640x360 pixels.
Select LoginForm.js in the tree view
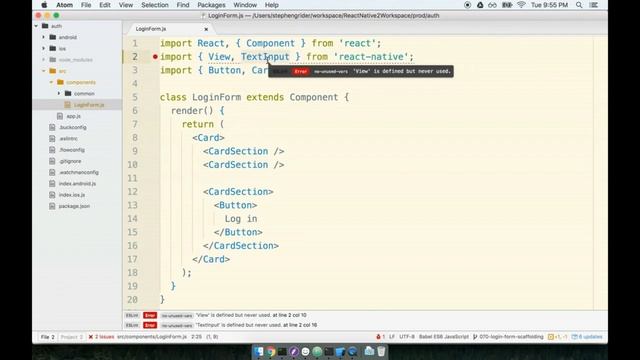pos(89,105)
